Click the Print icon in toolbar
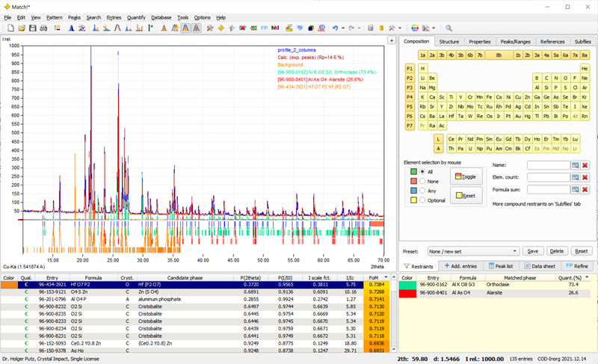 tap(43, 28)
